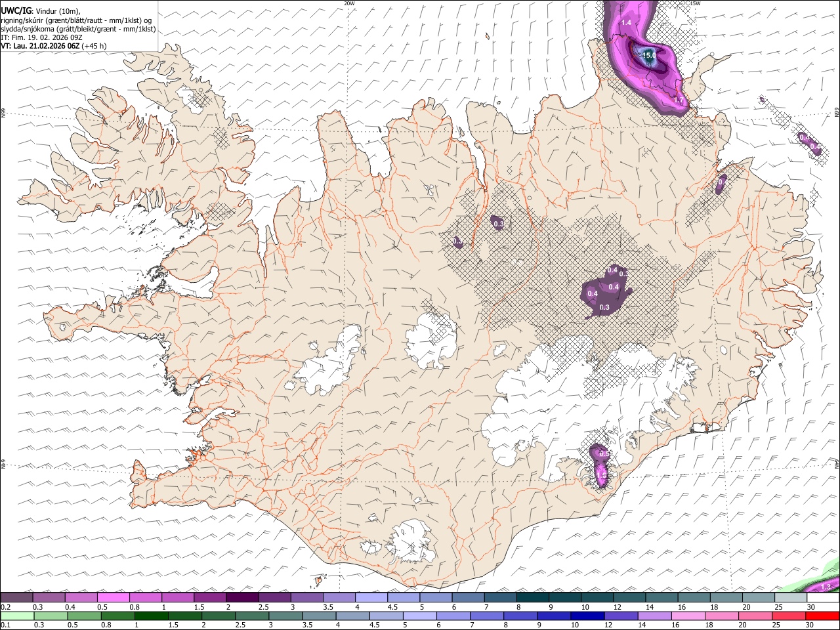Click the '12' label of lower color scale
Image resolution: width=840 pixels, height=630 pixels.
609,625
